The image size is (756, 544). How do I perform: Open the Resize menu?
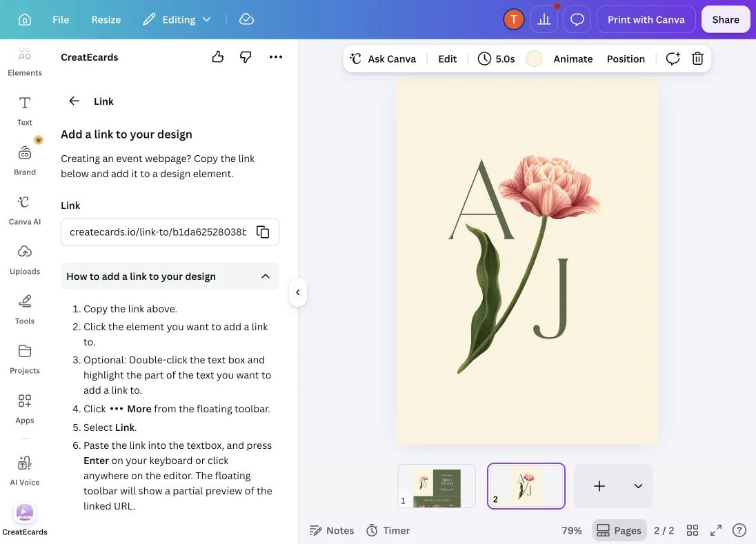click(106, 20)
